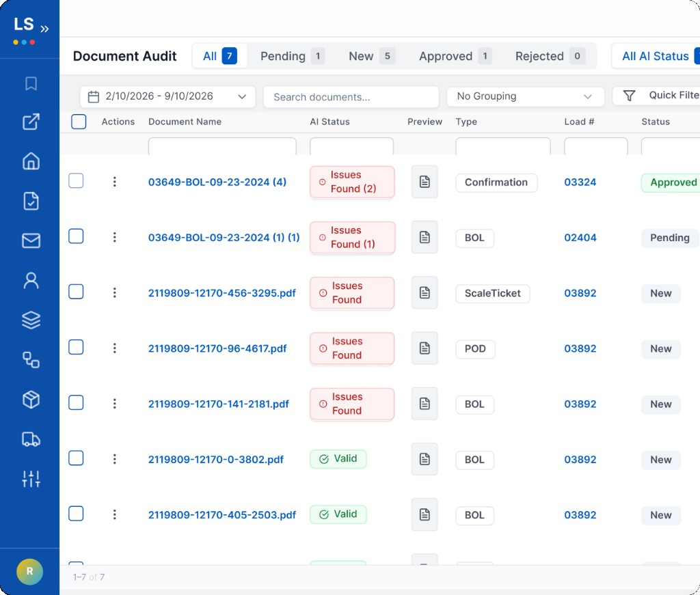Open load number 03324
Image resolution: width=700 pixels, height=595 pixels.
pyautogui.click(x=580, y=182)
